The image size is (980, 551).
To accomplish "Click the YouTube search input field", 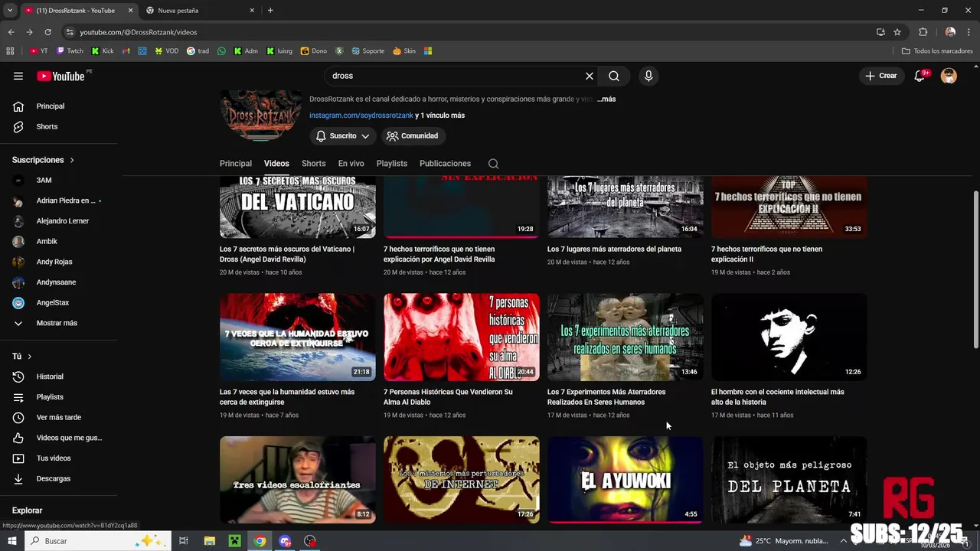I will coord(456,76).
